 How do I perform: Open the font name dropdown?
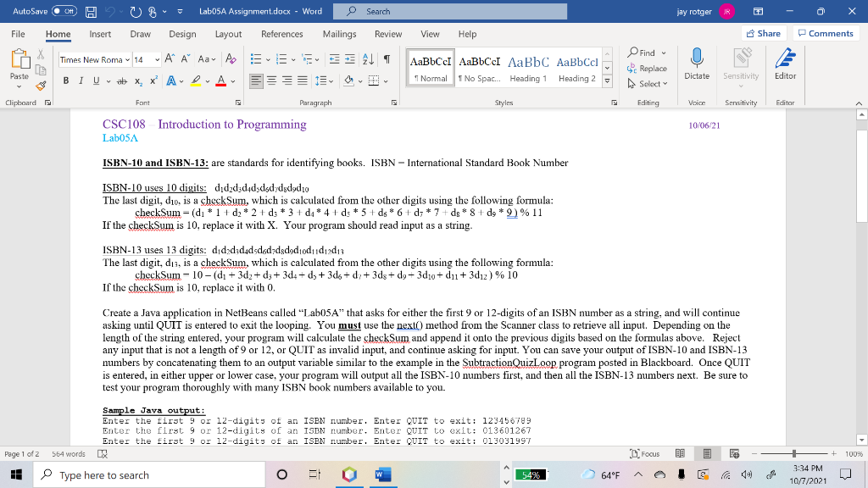[x=127, y=59]
